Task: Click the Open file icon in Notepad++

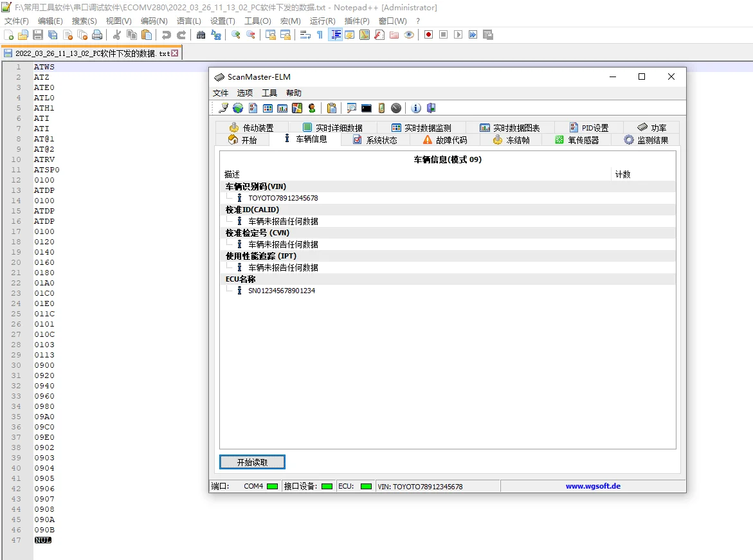Action: point(23,35)
